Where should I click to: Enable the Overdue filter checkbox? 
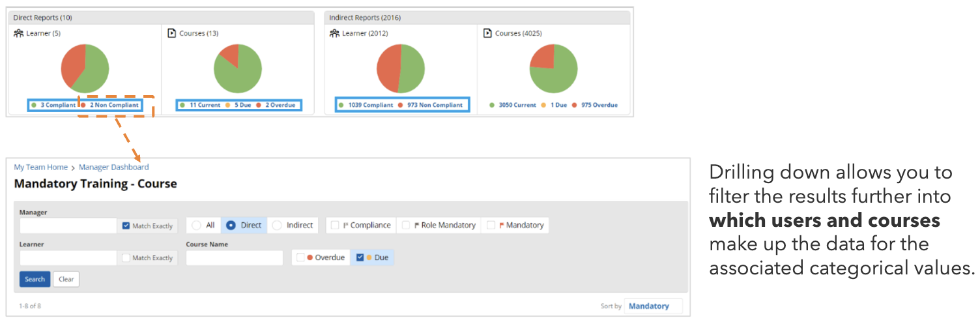pos(300,257)
